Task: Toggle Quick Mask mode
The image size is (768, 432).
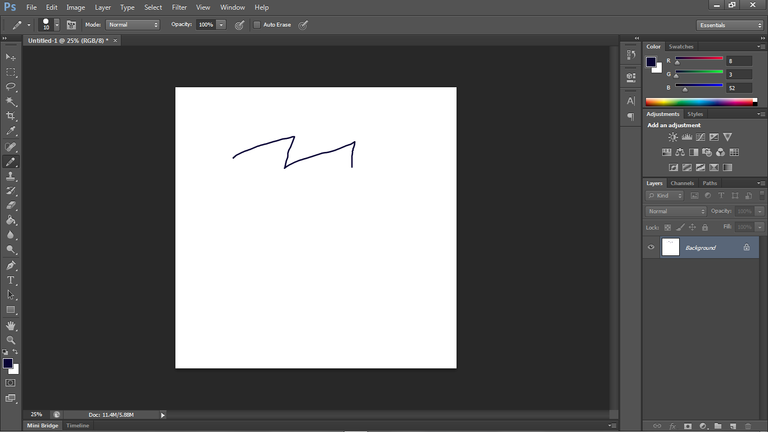Action: 11,383
